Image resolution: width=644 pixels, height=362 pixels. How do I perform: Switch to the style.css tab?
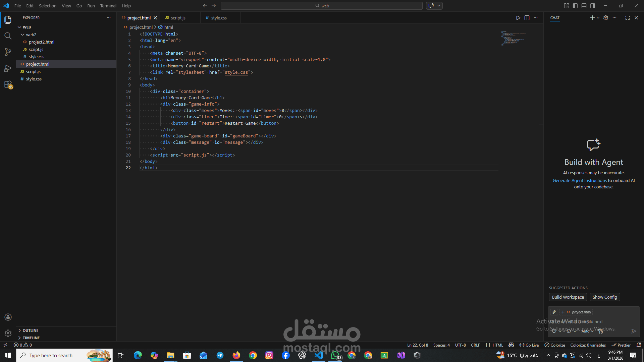click(219, 18)
